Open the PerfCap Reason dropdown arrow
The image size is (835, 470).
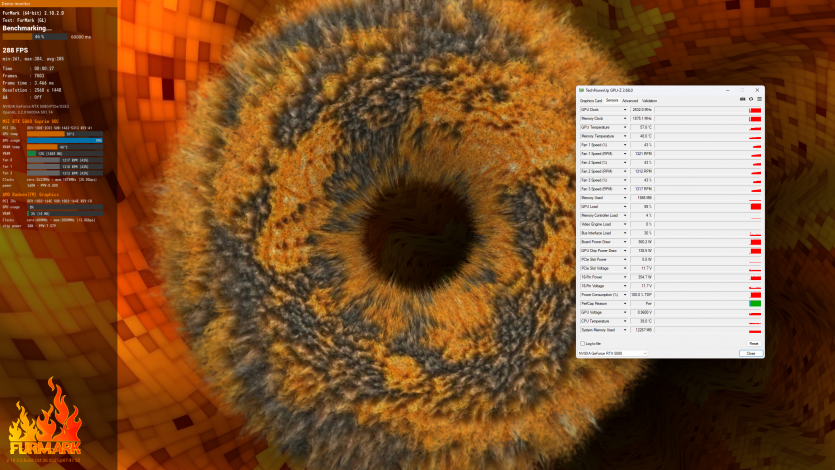tap(625, 303)
